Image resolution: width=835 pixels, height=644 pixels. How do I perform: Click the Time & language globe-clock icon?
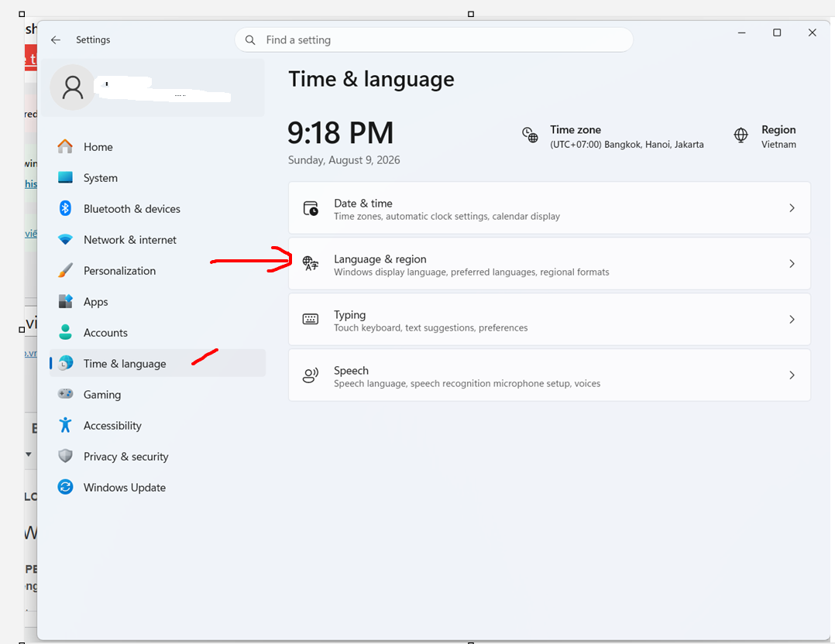(66, 363)
